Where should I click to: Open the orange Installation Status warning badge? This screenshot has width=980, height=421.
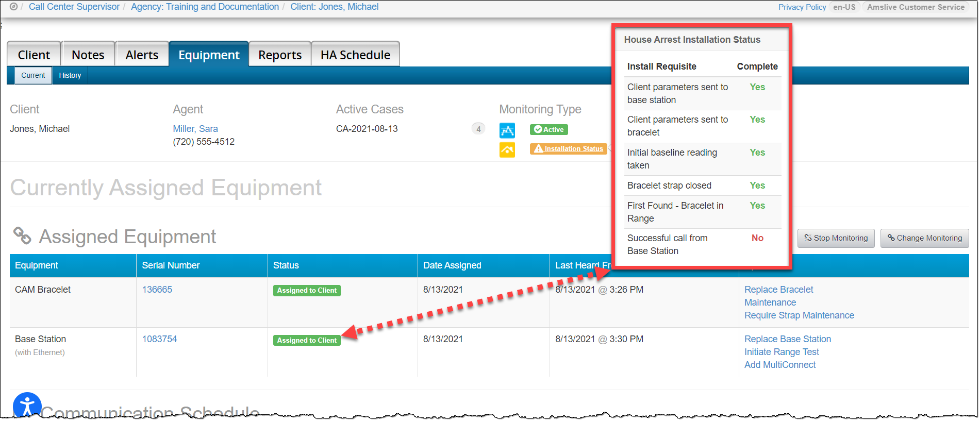pyautogui.click(x=568, y=149)
